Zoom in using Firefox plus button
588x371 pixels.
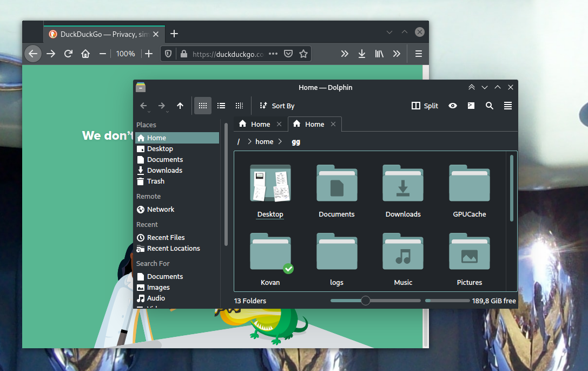[149, 54]
